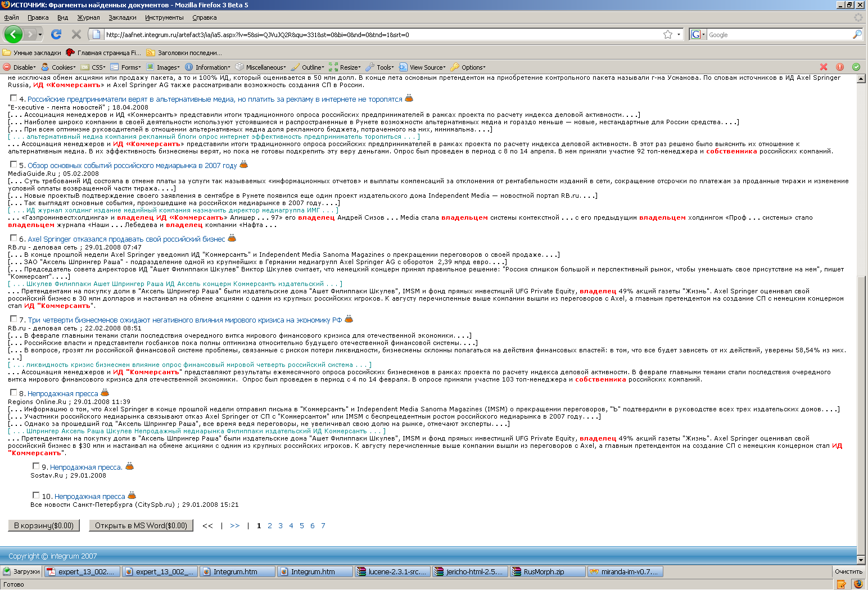Click the red X error icon on the developer toolbar
Screen dimensions: 868x590
pyautogui.click(x=824, y=67)
